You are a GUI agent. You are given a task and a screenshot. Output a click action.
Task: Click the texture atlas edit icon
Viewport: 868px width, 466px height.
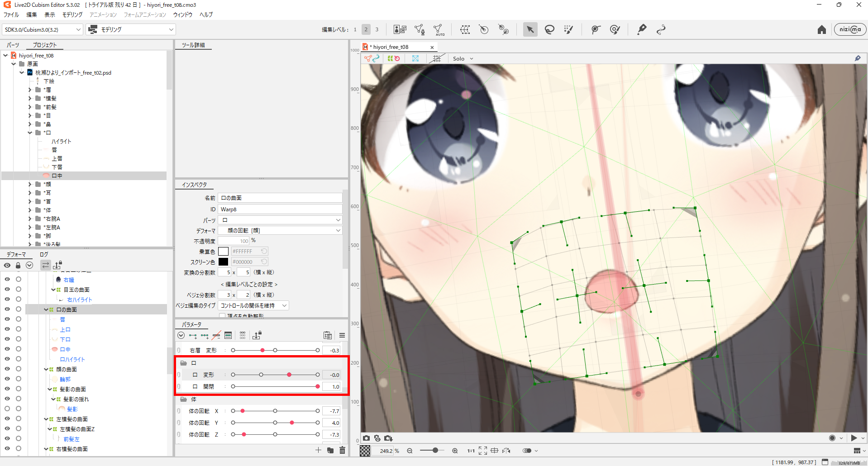click(400, 29)
